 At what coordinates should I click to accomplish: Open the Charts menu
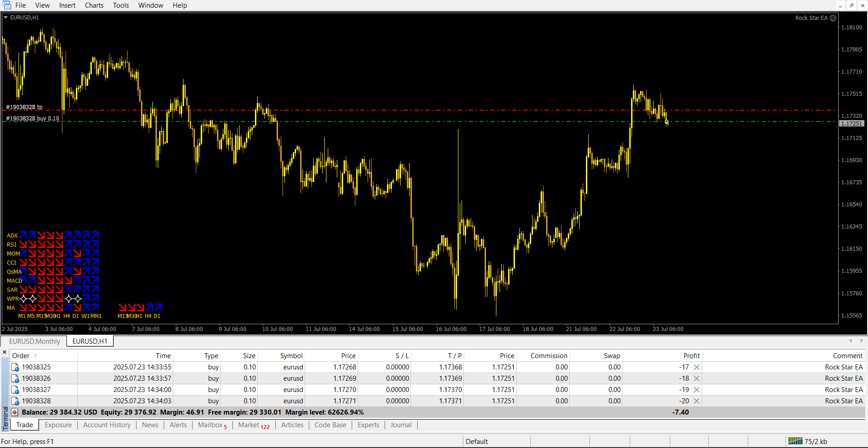point(94,5)
